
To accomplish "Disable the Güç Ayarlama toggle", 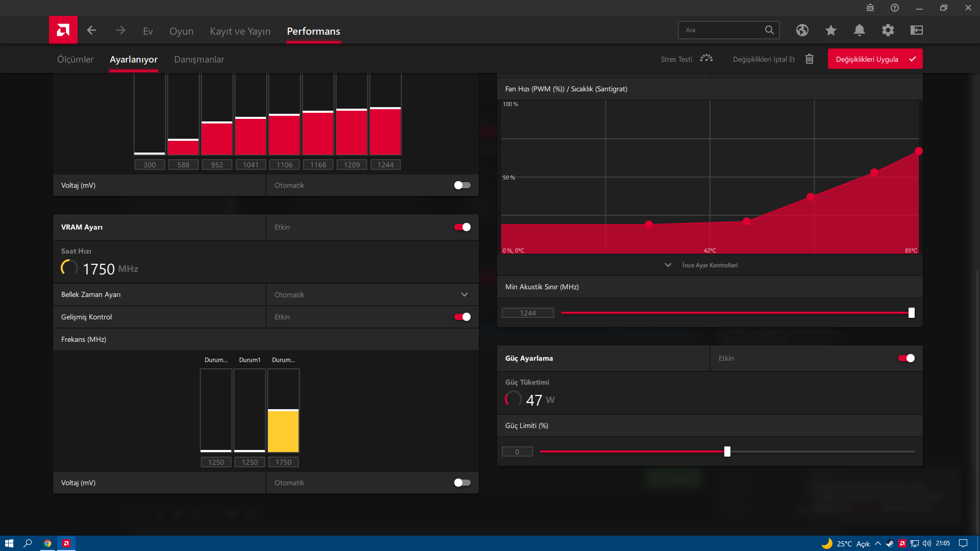I will pos(906,358).
